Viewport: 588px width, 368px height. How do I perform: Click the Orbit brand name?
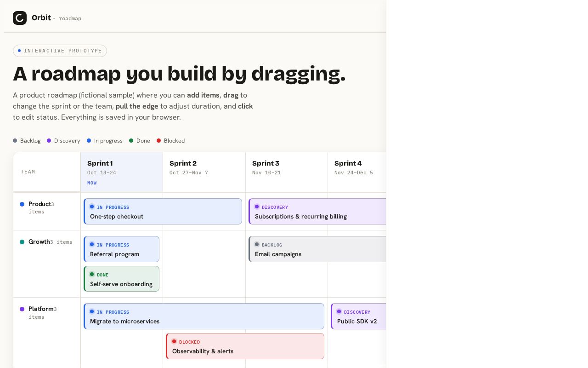(41, 18)
